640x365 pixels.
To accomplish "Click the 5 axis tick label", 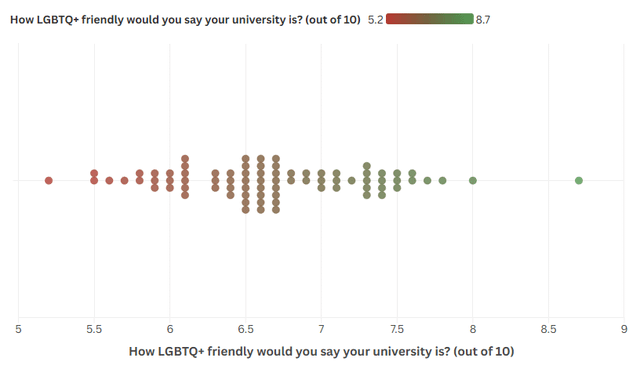I will point(18,329).
